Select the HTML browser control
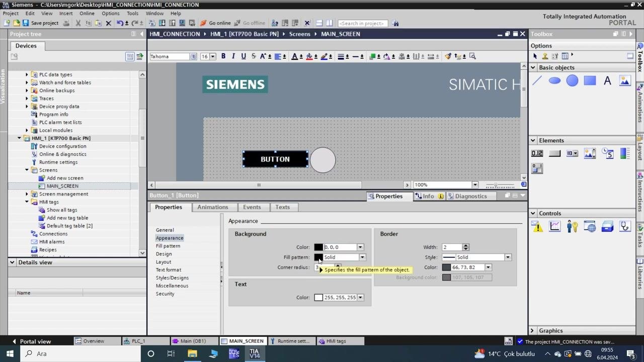This screenshot has height=362, width=644. [x=590, y=227]
